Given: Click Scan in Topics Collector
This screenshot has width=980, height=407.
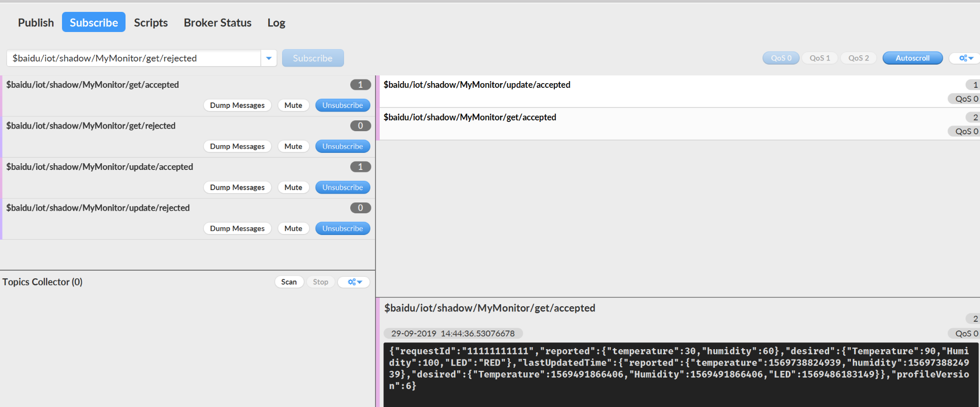Looking at the screenshot, I should point(289,282).
